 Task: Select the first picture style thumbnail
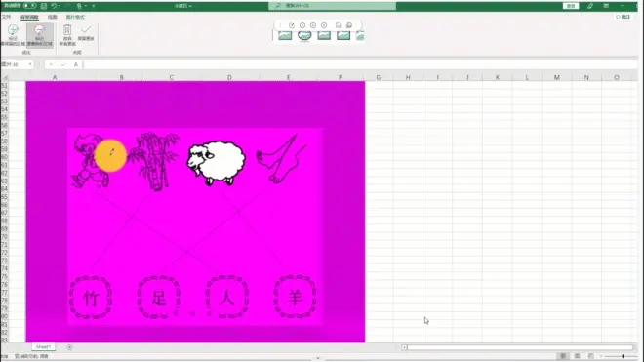tap(285, 36)
